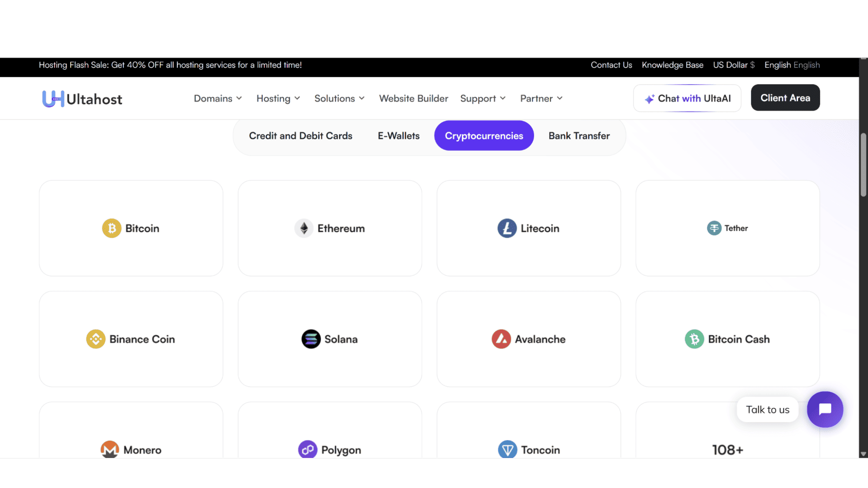Click the Talk to us label
Screen dimensions: 868x488
(x=767, y=409)
